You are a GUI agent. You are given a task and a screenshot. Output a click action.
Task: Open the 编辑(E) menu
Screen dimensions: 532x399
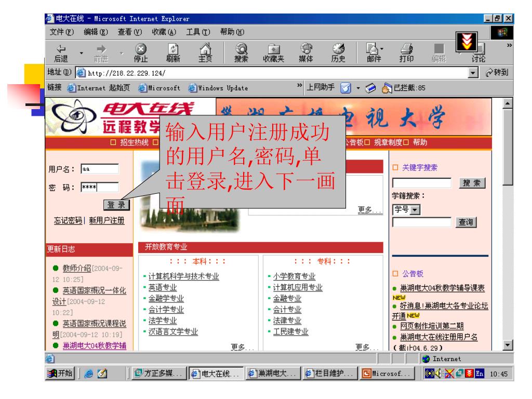[x=96, y=32]
